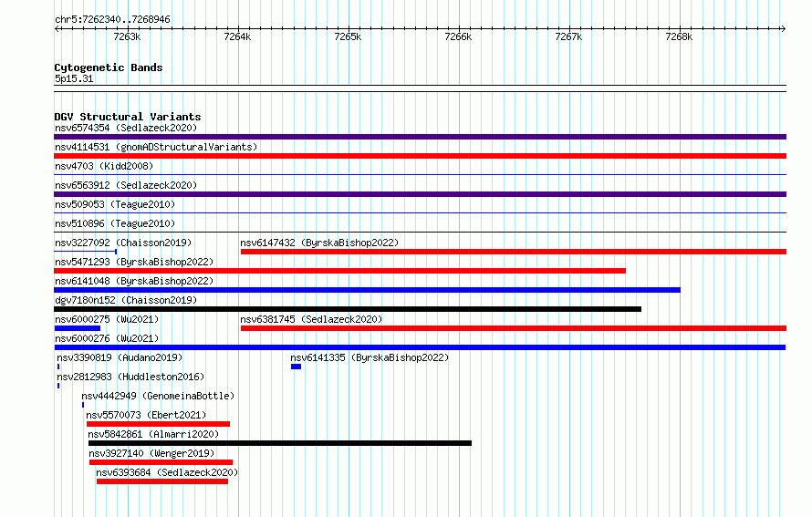The height and width of the screenshot is (517, 812).
Task: Click the black bar under dgv7180n152
Action: (x=348, y=309)
